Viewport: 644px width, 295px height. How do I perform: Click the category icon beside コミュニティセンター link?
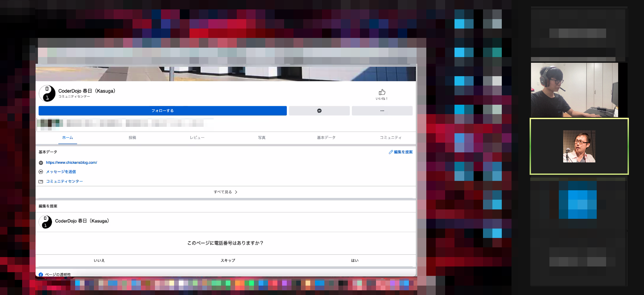pos(41,182)
